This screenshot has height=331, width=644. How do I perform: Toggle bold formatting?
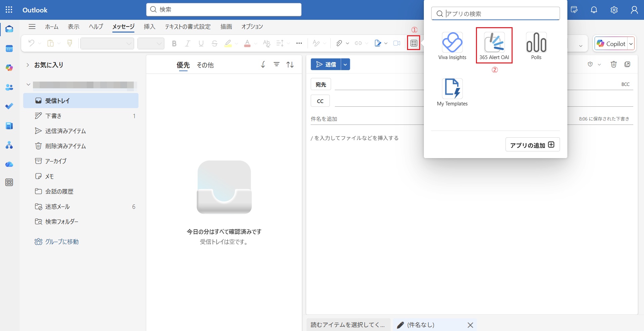[x=174, y=43]
